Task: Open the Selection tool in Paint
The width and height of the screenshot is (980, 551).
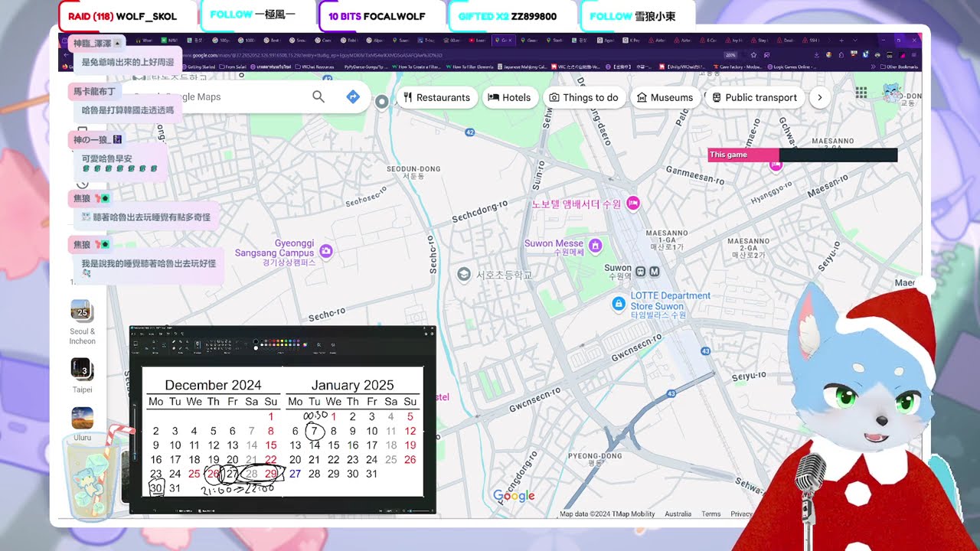Action: pyautogui.click(x=136, y=344)
